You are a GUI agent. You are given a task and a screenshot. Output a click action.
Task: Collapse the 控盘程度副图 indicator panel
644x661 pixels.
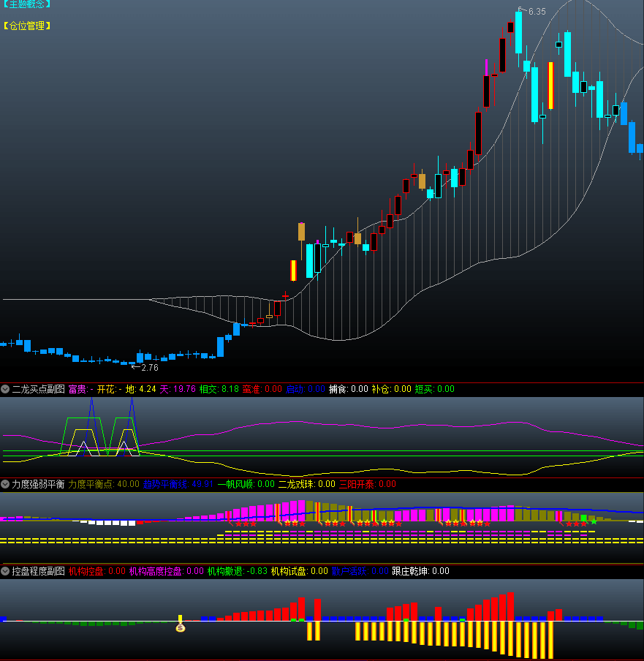[5, 571]
